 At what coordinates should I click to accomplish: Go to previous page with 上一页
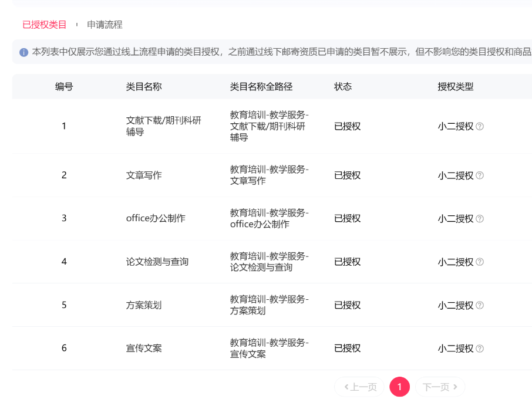pyautogui.click(x=359, y=387)
